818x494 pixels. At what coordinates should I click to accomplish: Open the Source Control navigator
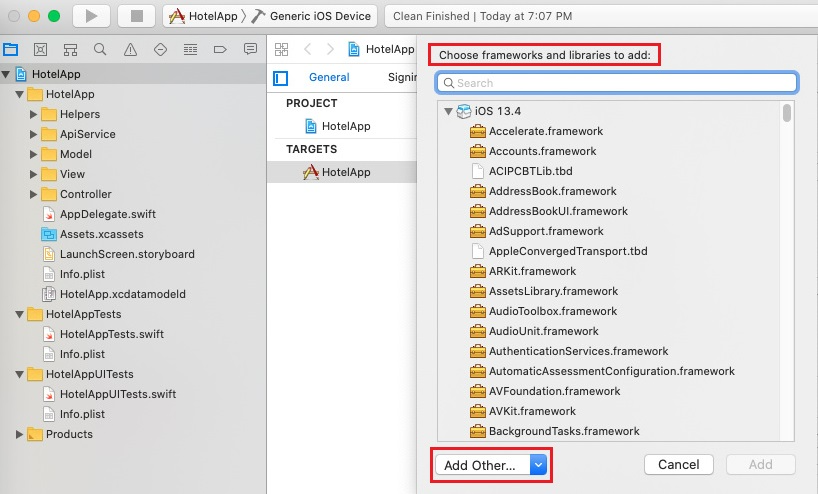point(40,50)
